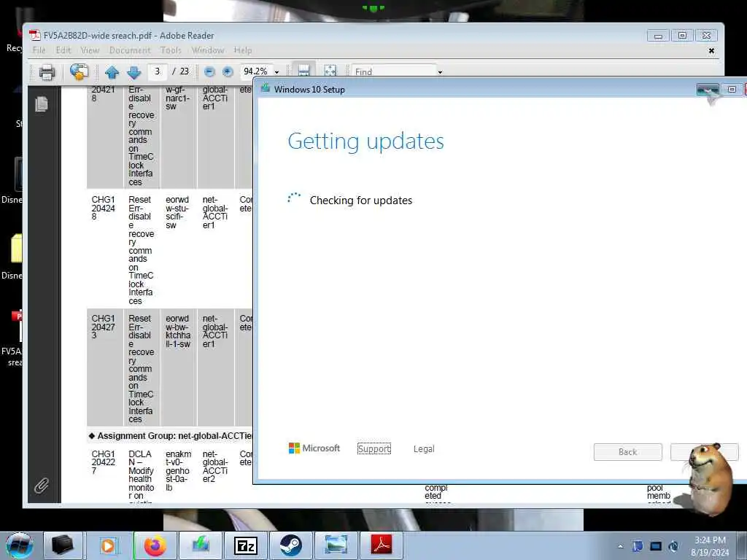
Task: Zoom in with the plus icon
Action: (x=228, y=71)
